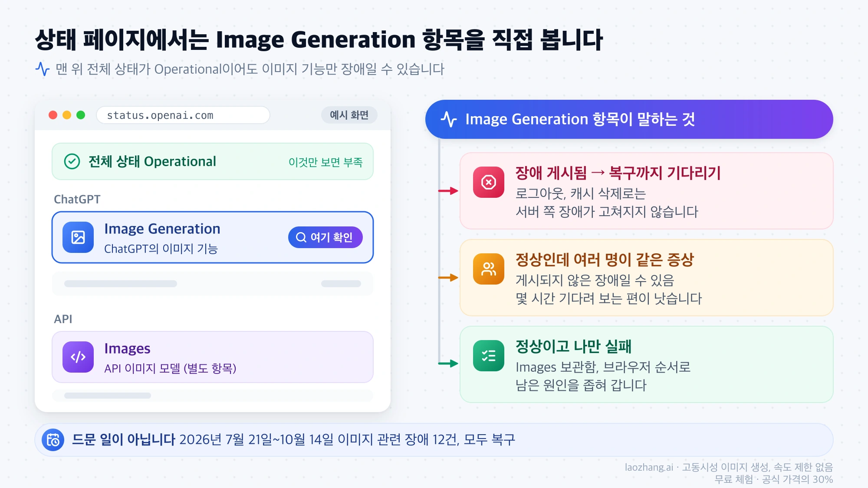Click the purple API code brackets icon
868x488 pixels.
pyautogui.click(x=78, y=357)
